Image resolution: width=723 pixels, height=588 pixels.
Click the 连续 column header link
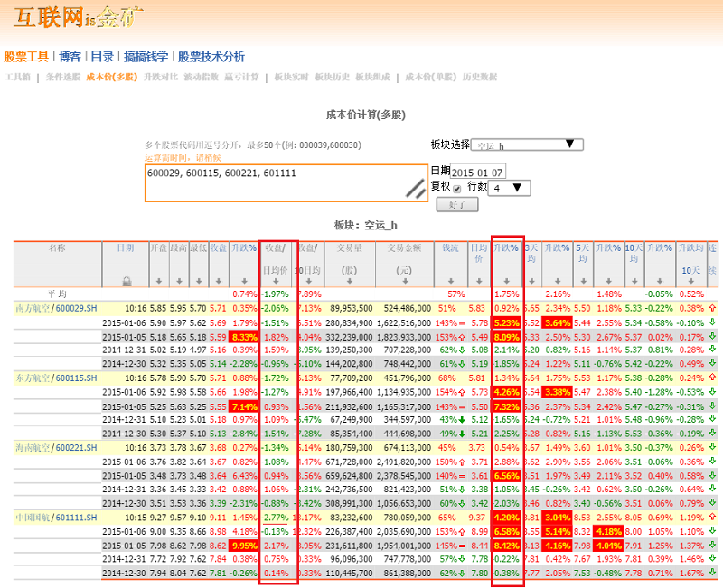coord(712,259)
